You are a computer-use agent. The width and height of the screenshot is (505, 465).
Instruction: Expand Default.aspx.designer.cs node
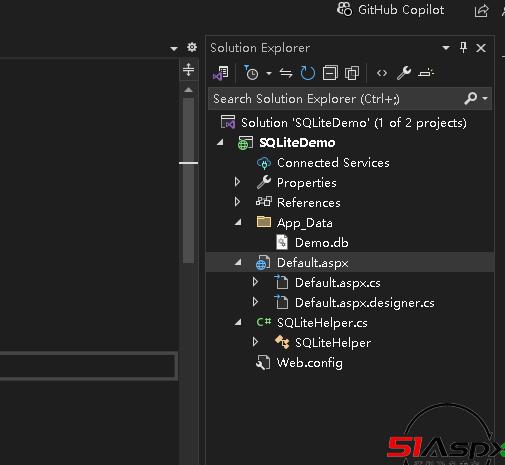[x=255, y=302]
